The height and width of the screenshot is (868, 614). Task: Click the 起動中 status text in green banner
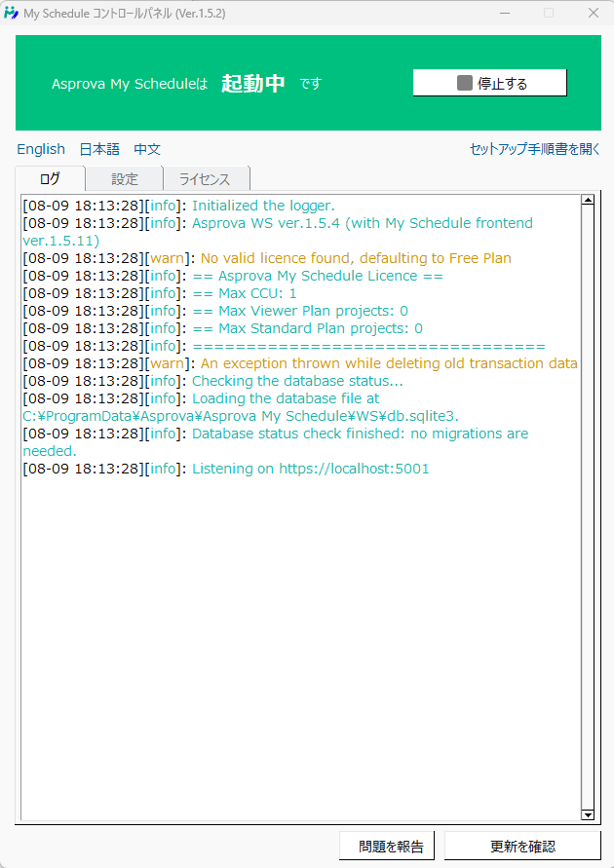click(253, 84)
